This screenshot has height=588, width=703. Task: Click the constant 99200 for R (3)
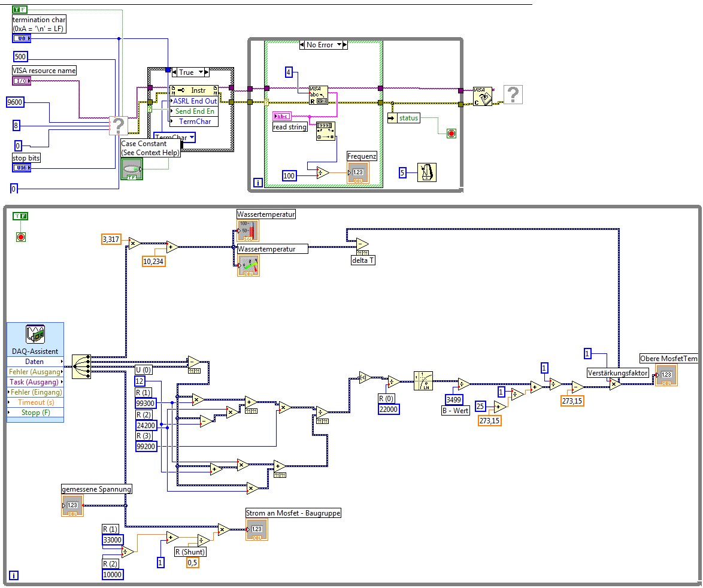(x=146, y=446)
